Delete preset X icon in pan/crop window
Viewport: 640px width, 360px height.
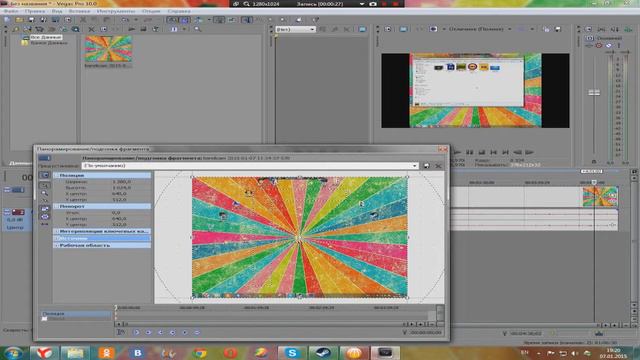tap(438, 166)
